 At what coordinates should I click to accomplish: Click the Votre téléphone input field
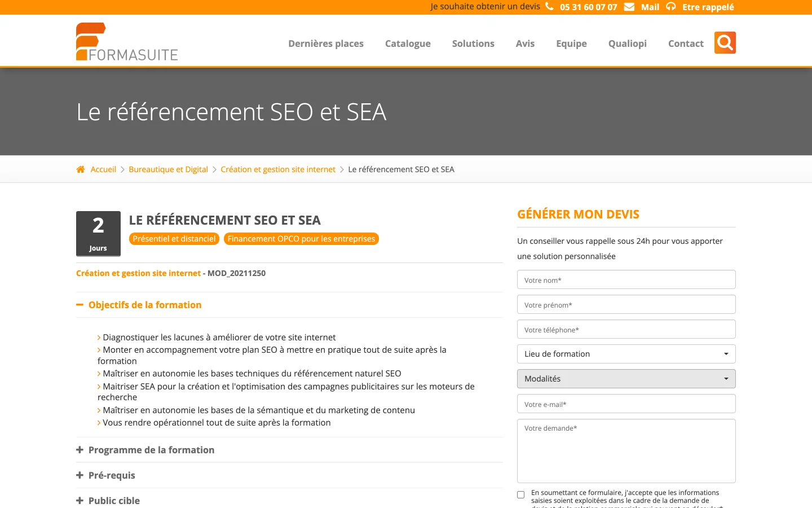pyautogui.click(x=626, y=329)
